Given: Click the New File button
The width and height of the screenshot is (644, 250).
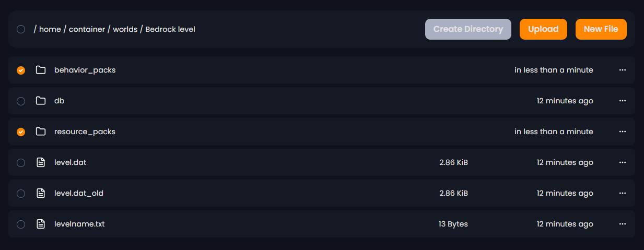Looking at the screenshot, I should tap(601, 29).
